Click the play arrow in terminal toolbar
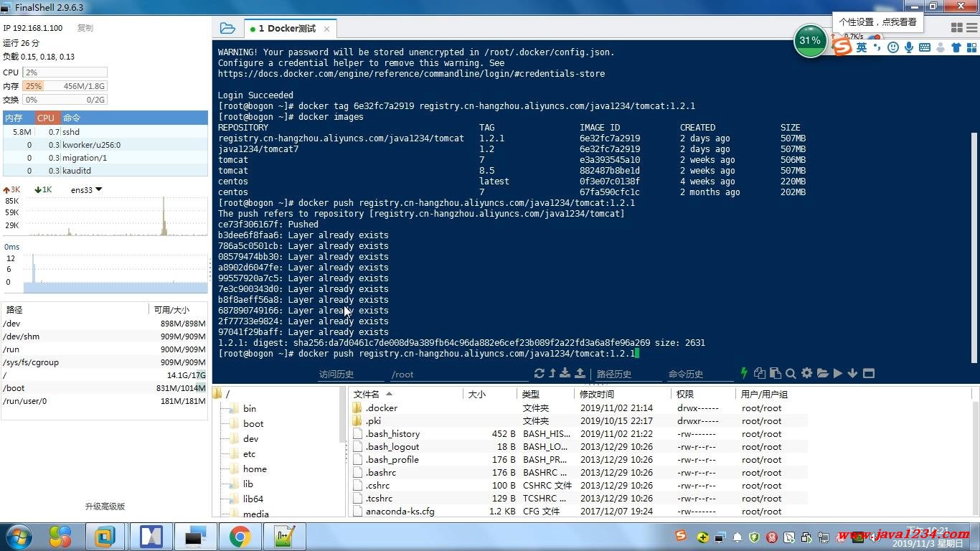Screen dimensions: 980x551 [x=837, y=373]
